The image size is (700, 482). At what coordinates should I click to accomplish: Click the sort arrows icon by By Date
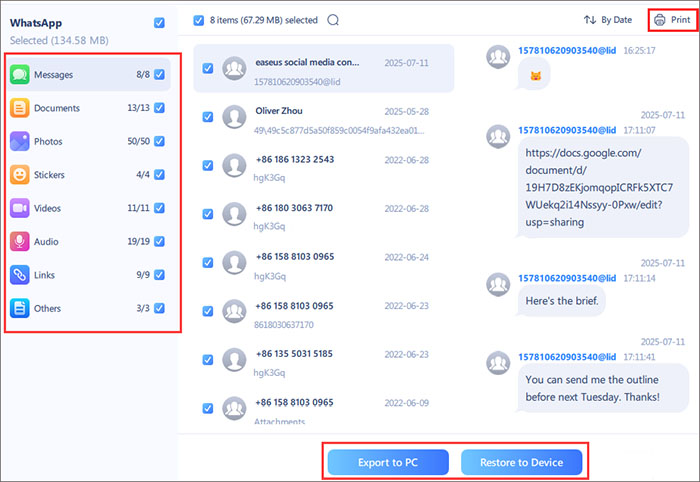point(590,20)
